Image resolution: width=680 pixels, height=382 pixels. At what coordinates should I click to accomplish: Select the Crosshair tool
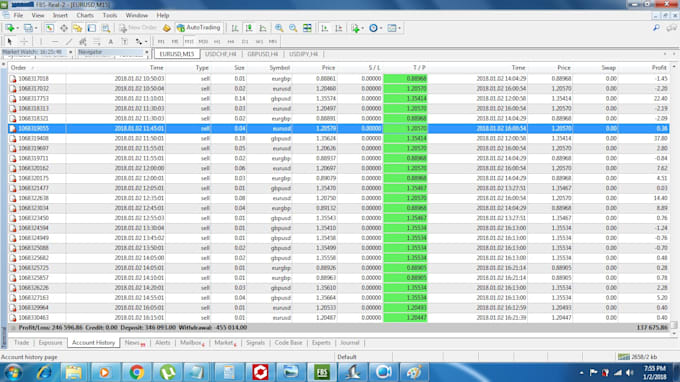pos(24,42)
